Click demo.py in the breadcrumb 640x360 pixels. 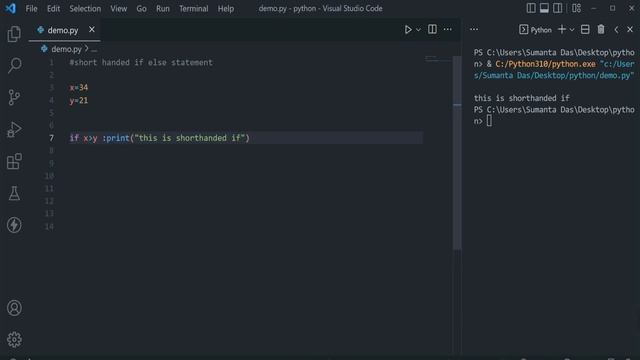[66, 49]
